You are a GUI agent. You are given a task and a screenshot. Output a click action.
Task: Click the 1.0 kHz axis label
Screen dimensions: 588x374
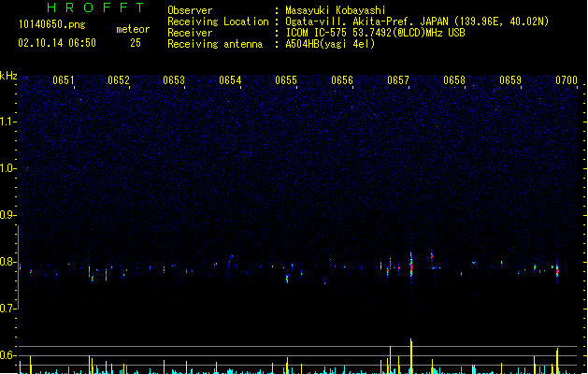[7, 168]
